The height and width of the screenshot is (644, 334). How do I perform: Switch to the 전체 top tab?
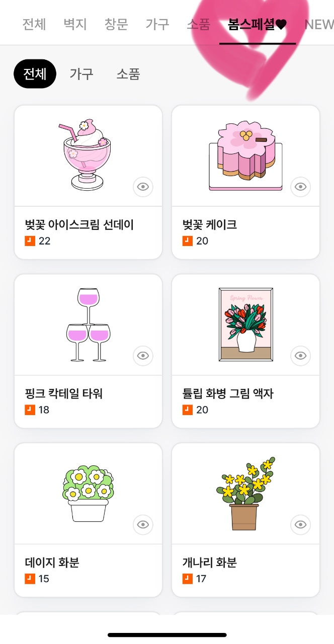(34, 24)
